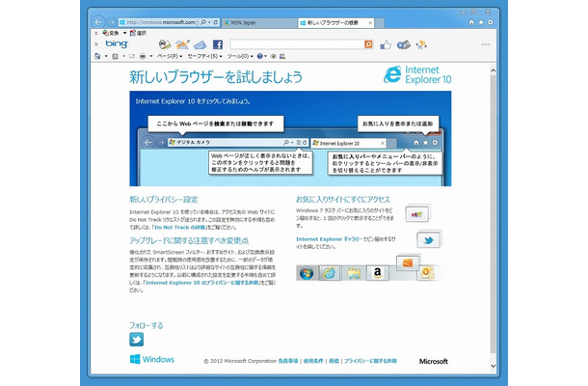Viewport: 588px width, 386px height.
Task: Open Bing bar more options dots
Action: [486, 44]
